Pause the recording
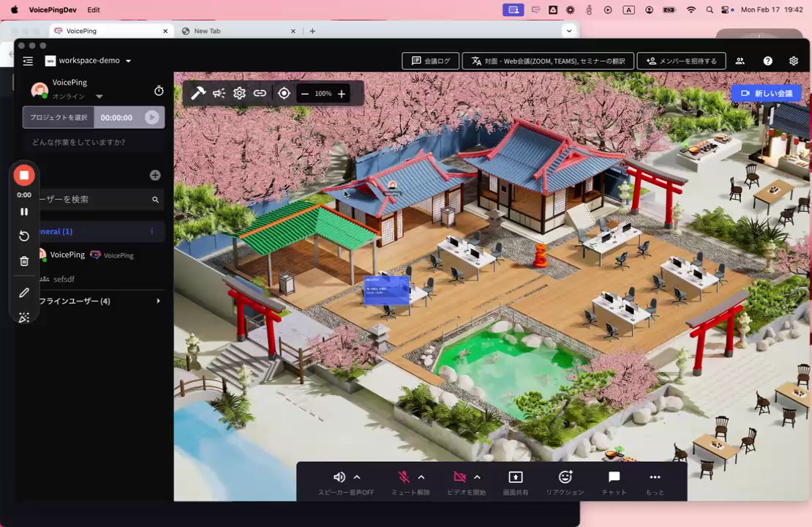This screenshot has height=527, width=812. 24,212
